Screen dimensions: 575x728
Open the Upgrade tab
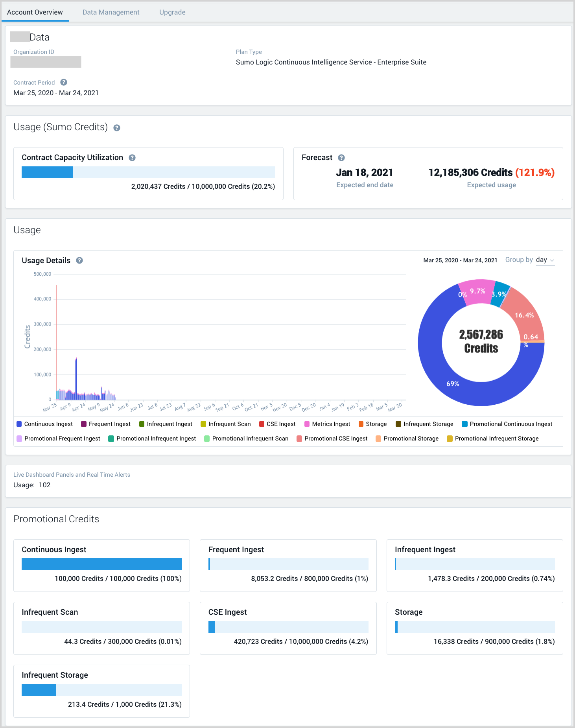172,12
